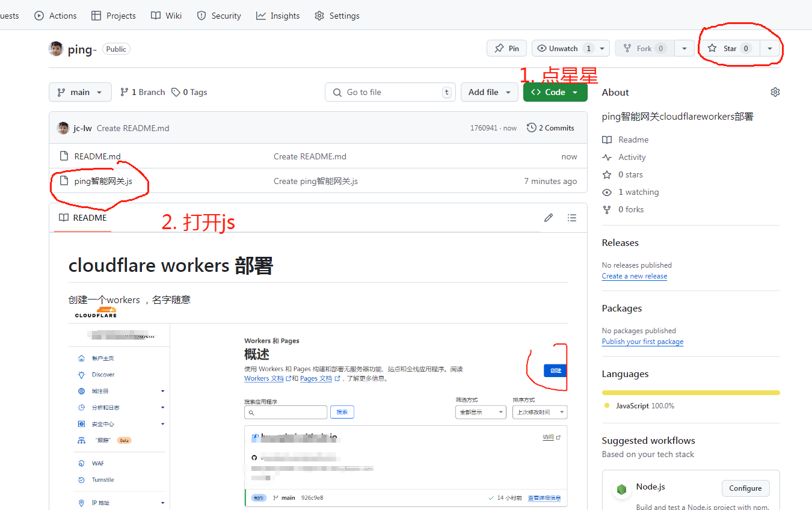The width and height of the screenshot is (812, 510).
Task: Open the Insights tab
Action: [x=278, y=16]
